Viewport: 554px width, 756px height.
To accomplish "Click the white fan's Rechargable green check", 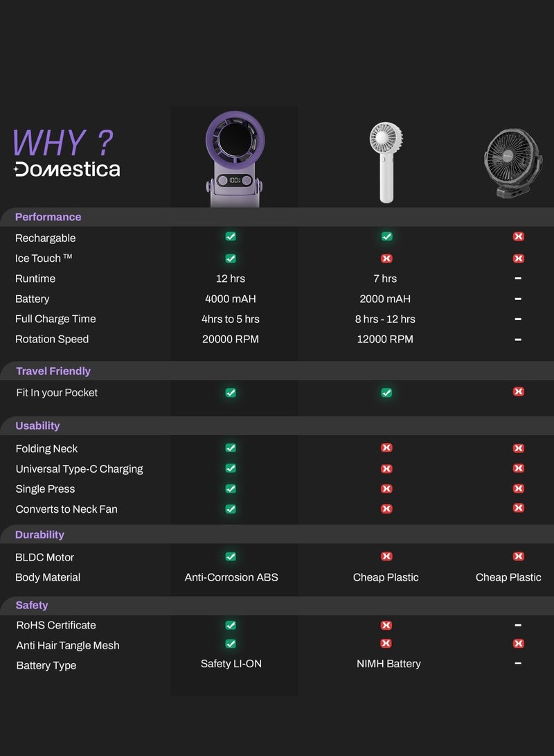I will (386, 237).
